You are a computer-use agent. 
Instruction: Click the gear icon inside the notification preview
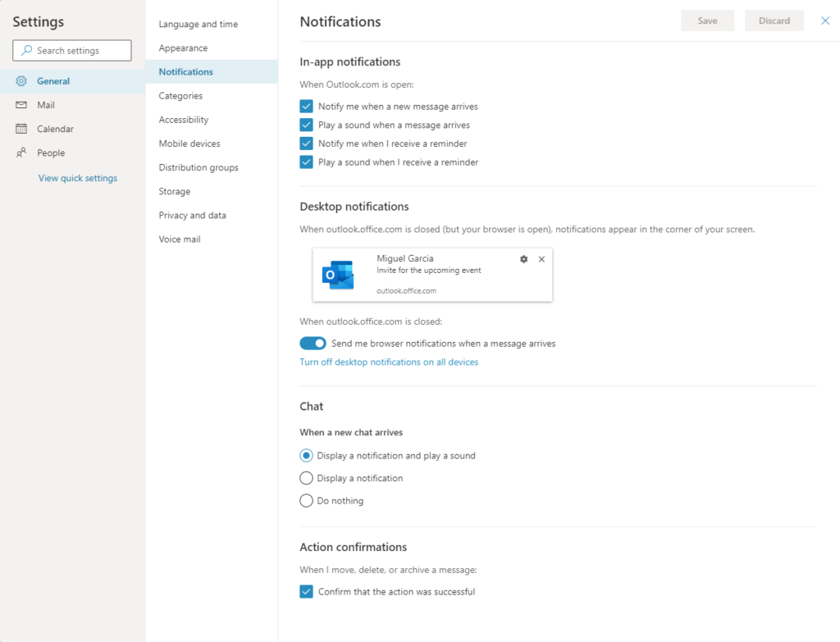523,258
